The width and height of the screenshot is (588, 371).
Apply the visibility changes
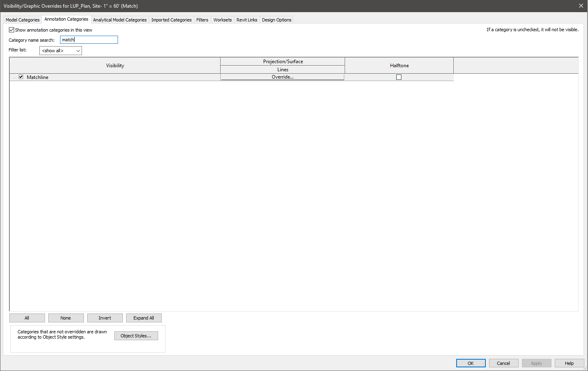pos(536,363)
